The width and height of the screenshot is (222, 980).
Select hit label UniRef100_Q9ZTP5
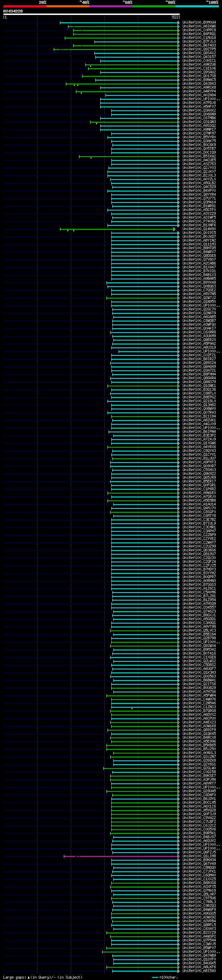(199, 49)
